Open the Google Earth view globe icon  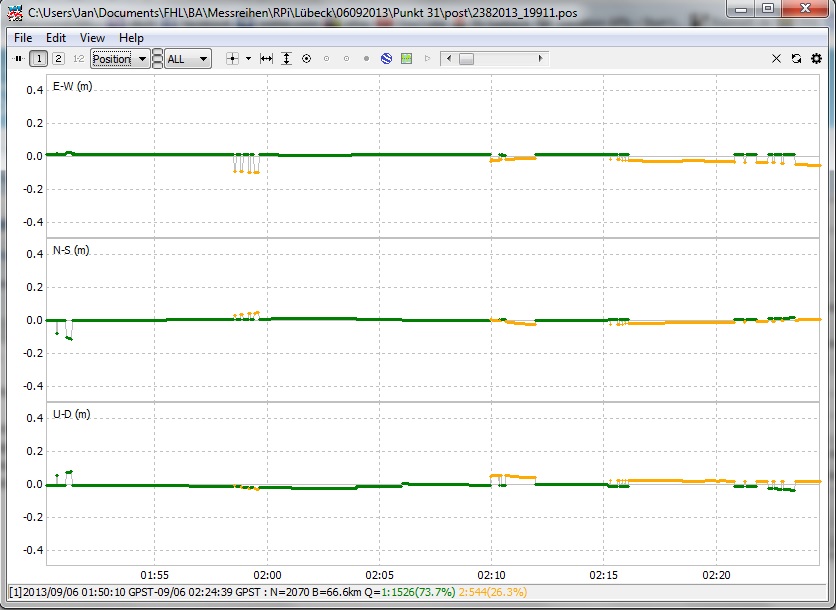[386, 59]
